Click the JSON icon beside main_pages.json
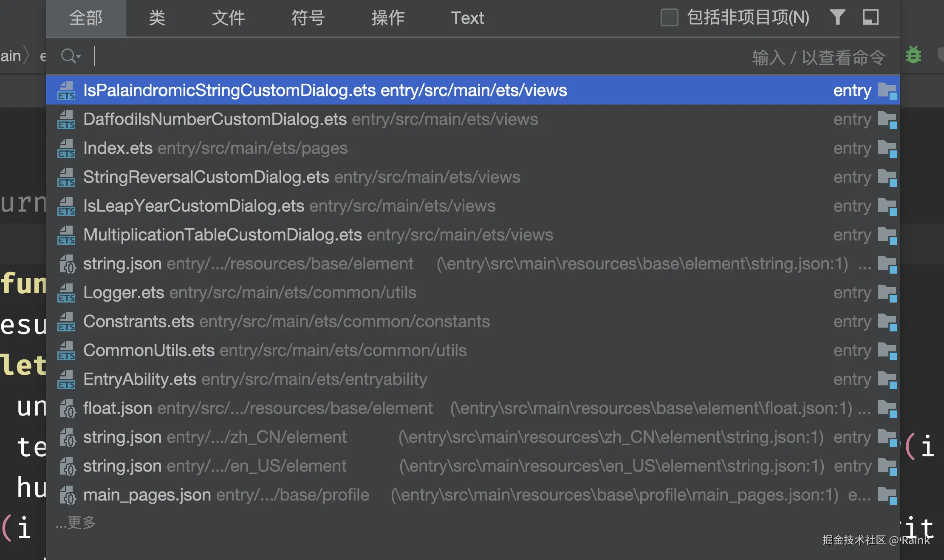 67,495
